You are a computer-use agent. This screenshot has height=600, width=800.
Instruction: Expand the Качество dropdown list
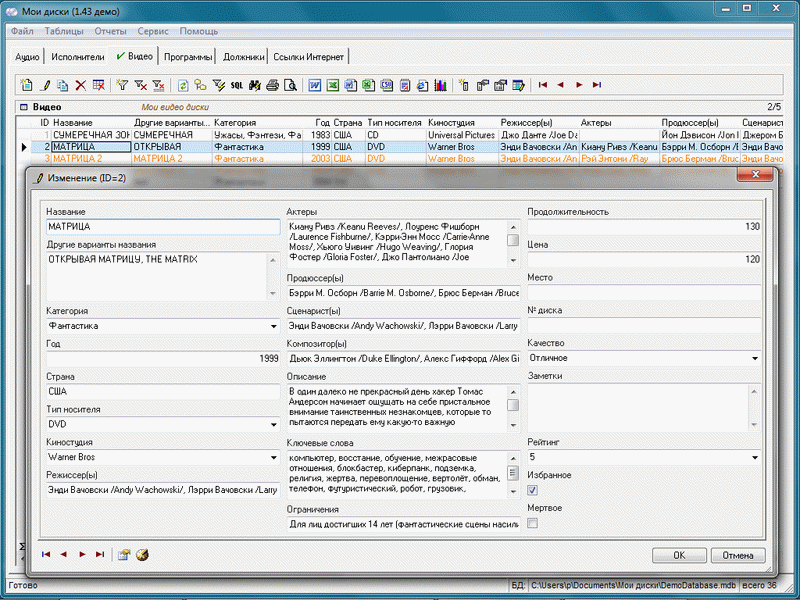click(753, 358)
